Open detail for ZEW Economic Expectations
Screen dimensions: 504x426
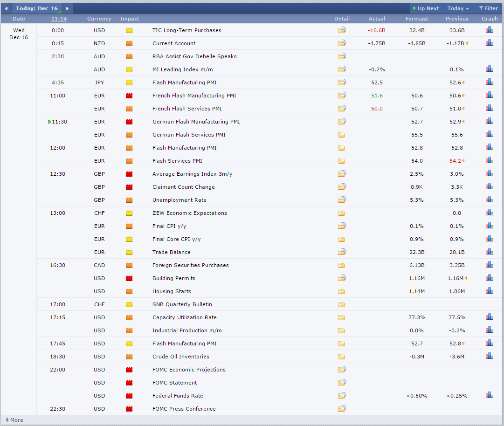341,213
